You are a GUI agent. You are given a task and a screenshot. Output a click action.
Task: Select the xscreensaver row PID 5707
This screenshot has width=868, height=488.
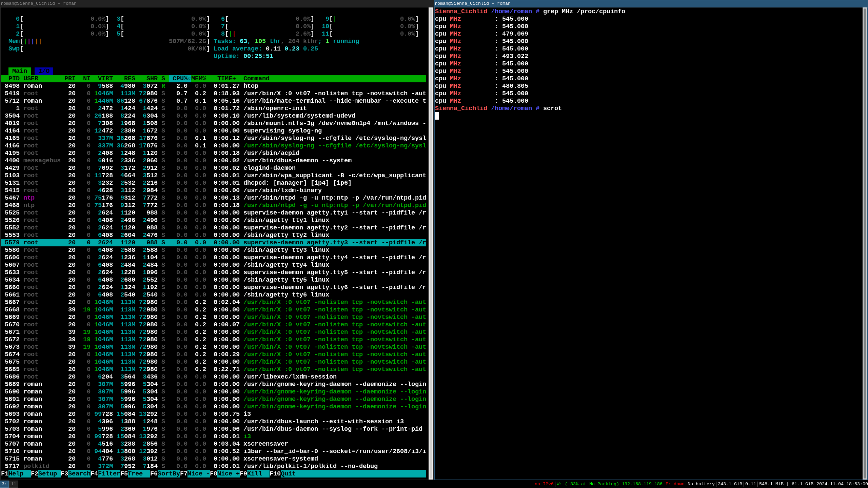214,444
